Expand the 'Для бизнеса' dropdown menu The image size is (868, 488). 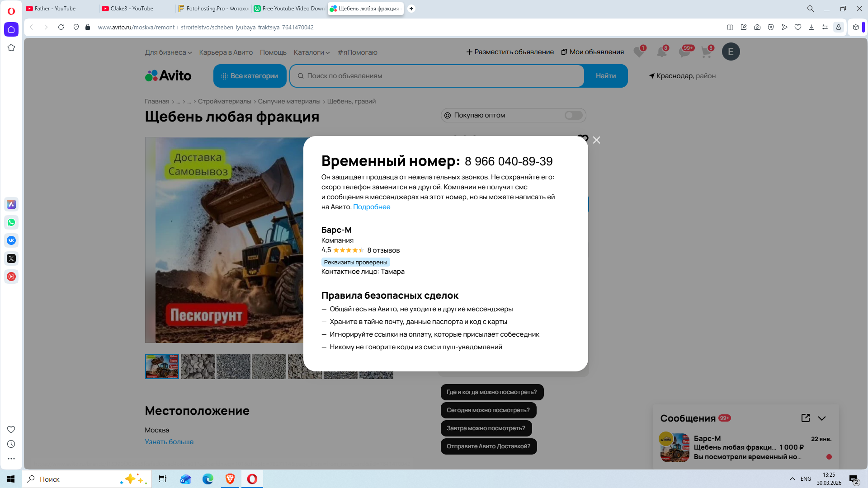pyautogui.click(x=168, y=52)
